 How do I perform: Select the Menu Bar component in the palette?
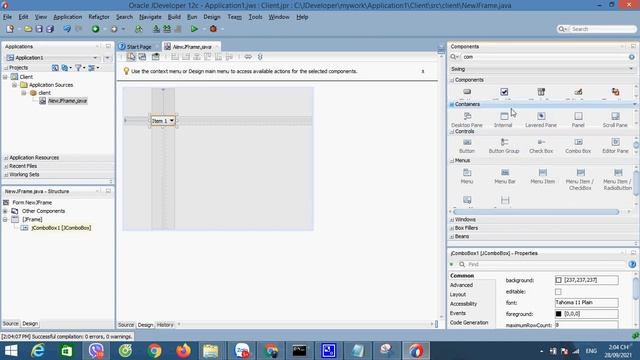pos(505,176)
